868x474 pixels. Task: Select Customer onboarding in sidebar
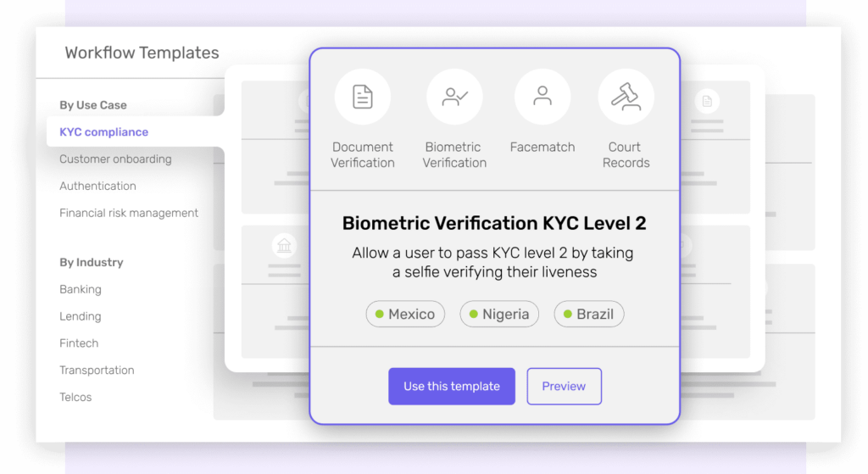coord(115,159)
